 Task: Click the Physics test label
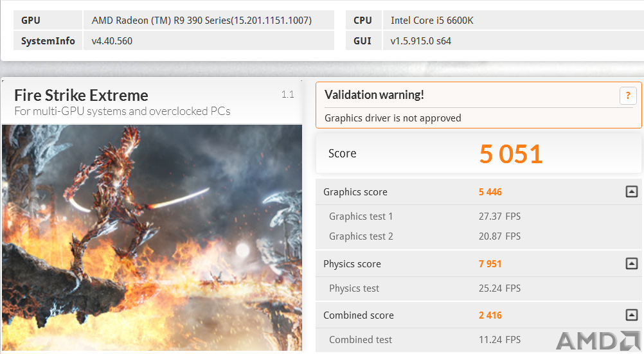tap(354, 288)
